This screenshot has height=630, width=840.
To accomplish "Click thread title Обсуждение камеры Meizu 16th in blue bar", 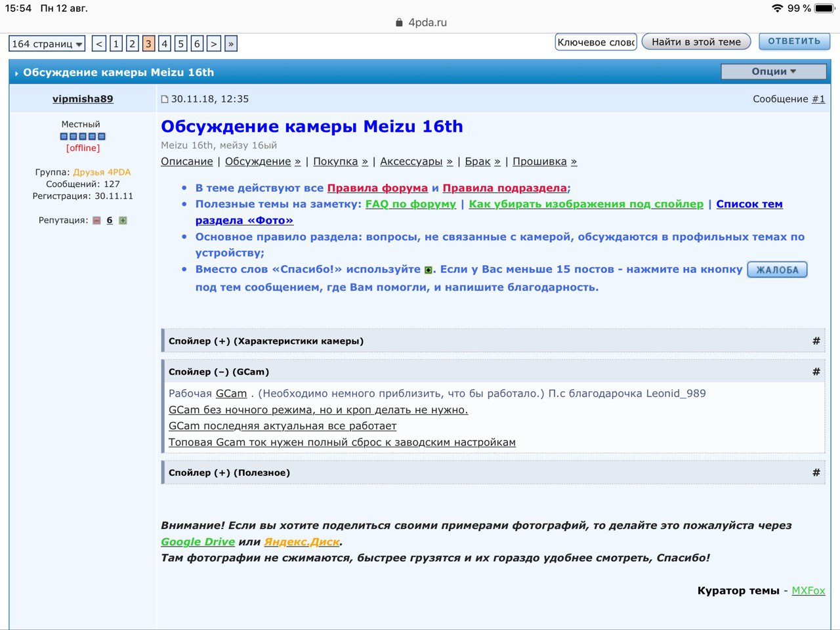I will [x=118, y=72].
